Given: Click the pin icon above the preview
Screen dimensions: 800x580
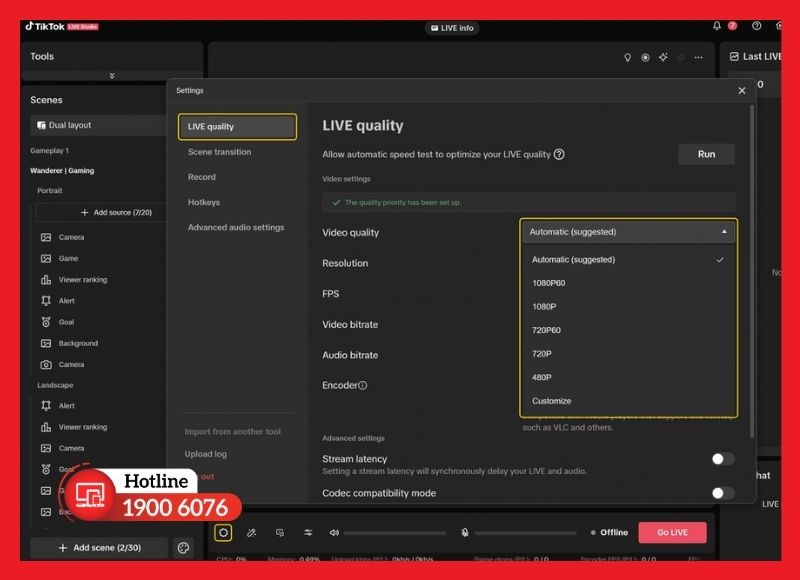Looking at the screenshot, I should click(x=628, y=58).
